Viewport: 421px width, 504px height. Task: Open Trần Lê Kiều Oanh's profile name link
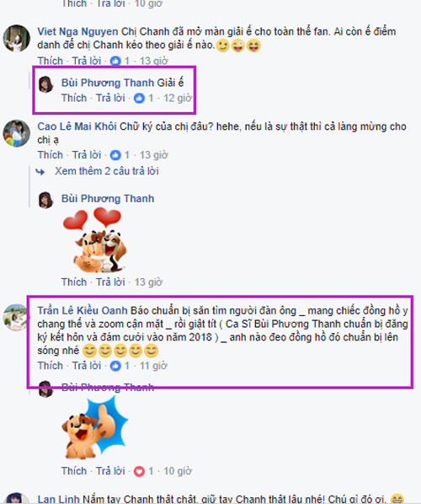(x=83, y=311)
